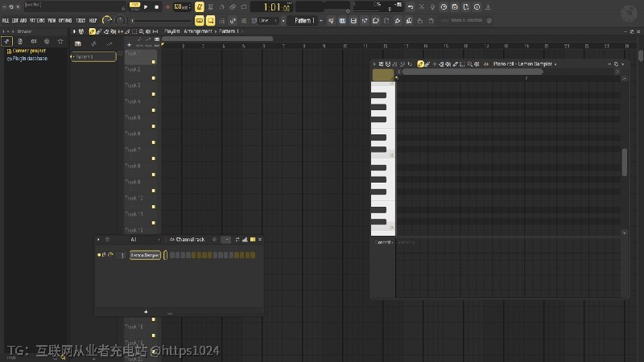Toggle the metronome button
Image resolution: width=644 pixels, height=362 pixels.
[x=199, y=7]
